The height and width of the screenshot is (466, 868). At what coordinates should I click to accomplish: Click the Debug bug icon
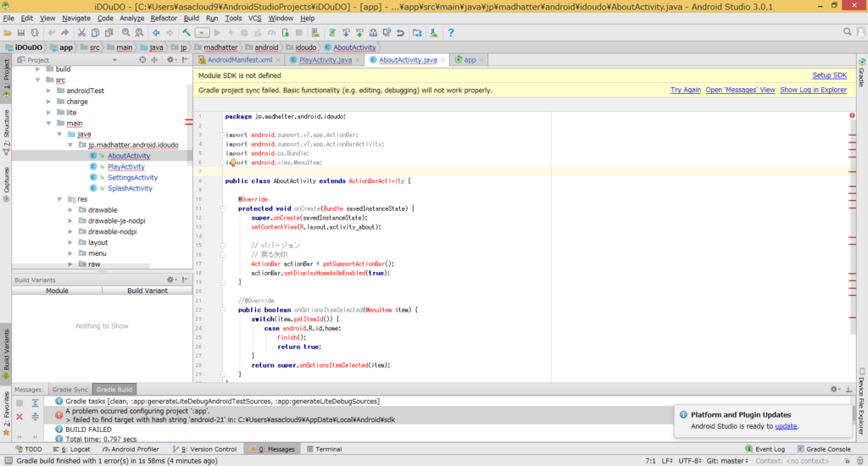pos(244,33)
